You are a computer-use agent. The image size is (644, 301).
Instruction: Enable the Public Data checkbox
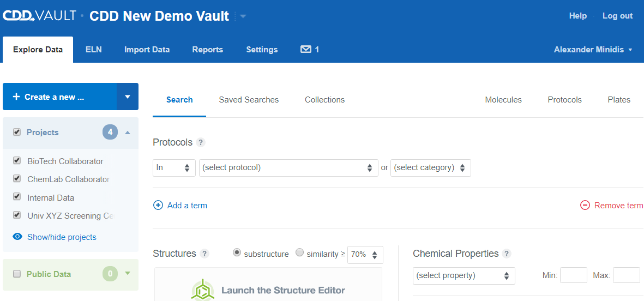pos(17,274)
